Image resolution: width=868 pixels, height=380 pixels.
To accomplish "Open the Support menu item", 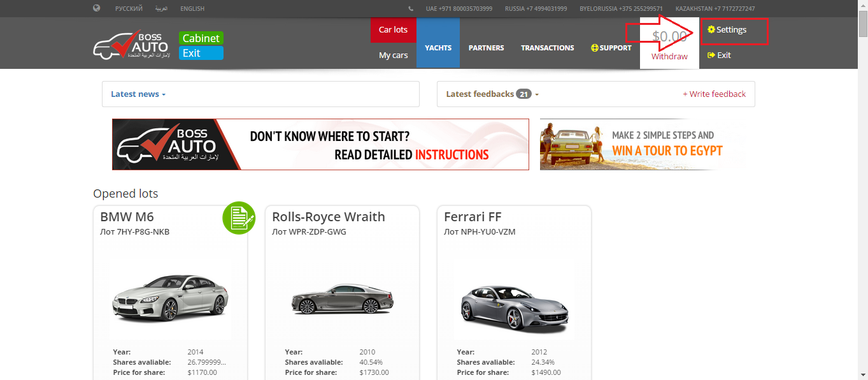I will (x=611, y=48).
